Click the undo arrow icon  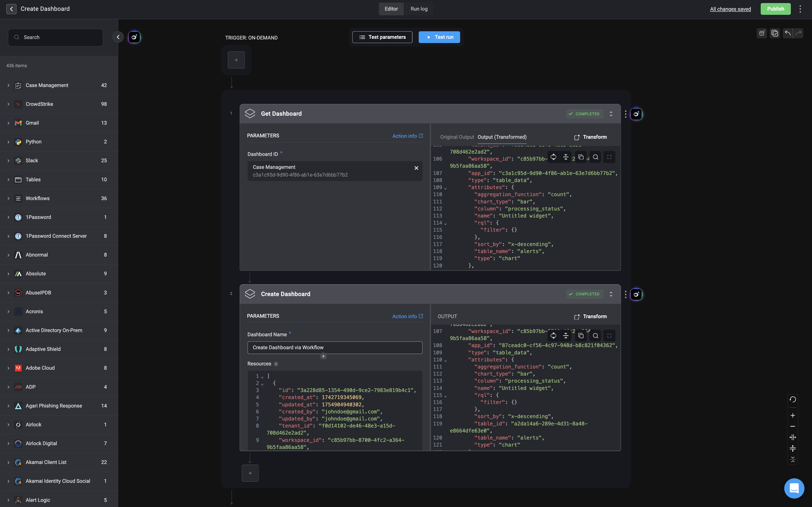(788, 33)
